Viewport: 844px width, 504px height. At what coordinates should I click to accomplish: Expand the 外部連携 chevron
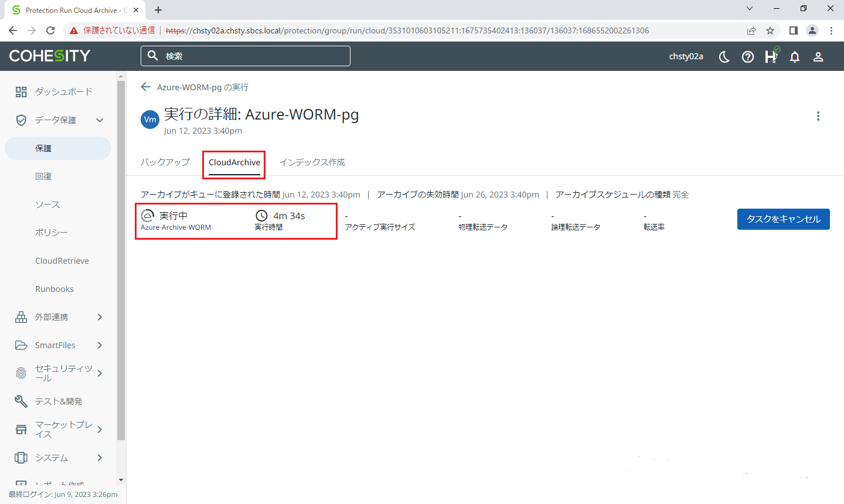click(100, 317)
